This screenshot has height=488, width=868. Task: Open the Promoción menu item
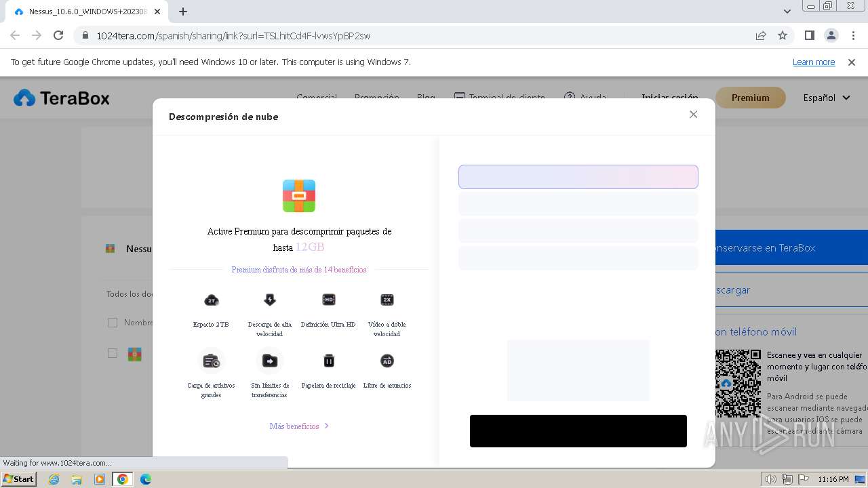pyautogui.click(x=377, y=98)
